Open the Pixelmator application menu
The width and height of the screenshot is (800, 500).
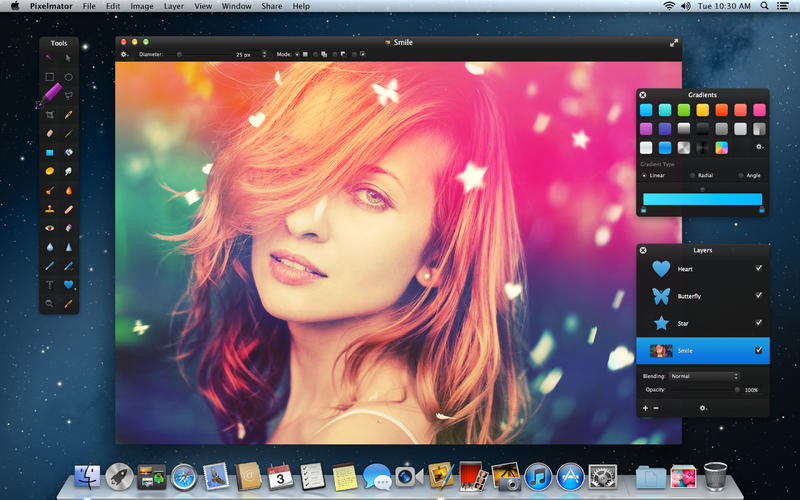click(x=51, y=6)
